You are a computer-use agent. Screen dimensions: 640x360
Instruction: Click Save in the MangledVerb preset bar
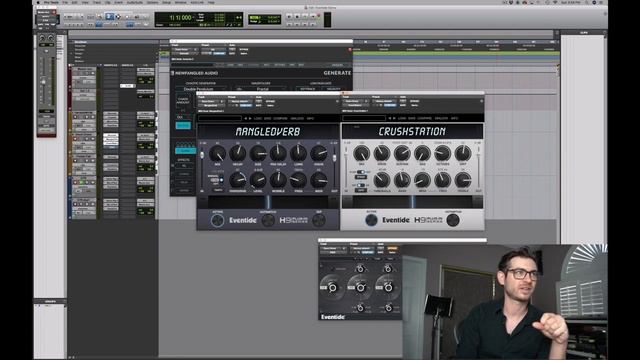[x=267, y=118]
